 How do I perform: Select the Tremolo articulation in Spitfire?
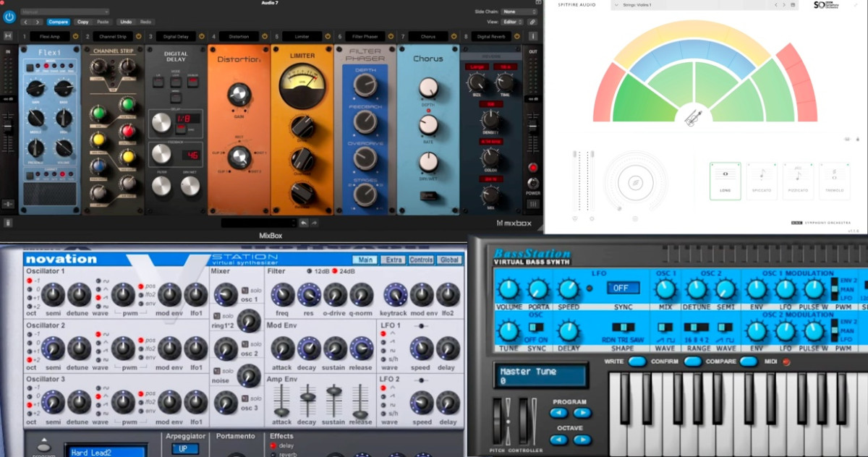834,181
